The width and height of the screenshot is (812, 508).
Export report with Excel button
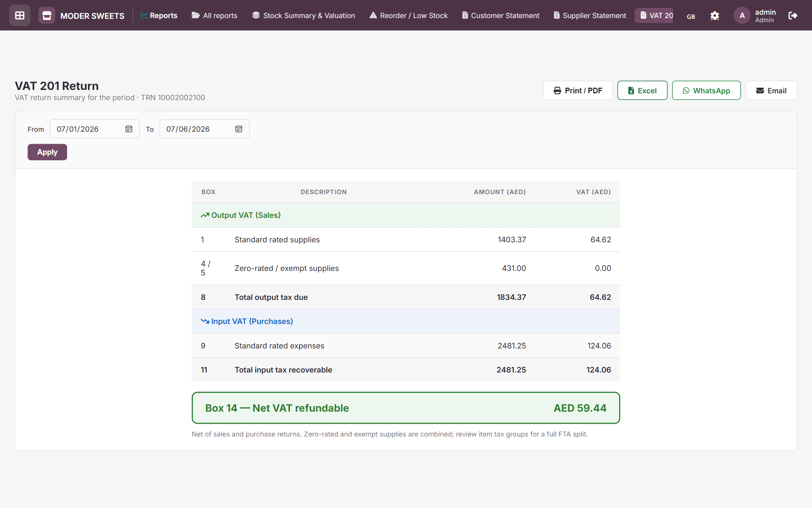pos(642,90)
